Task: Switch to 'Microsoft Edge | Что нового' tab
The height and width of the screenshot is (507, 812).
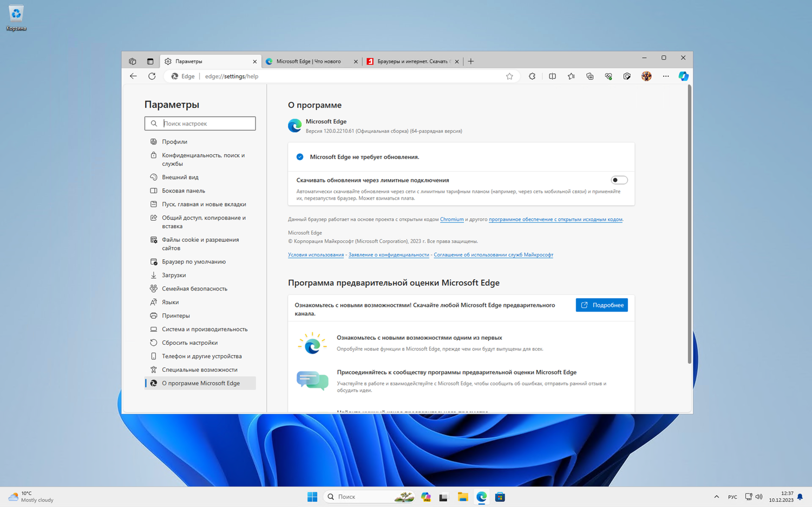Action: 312,61
